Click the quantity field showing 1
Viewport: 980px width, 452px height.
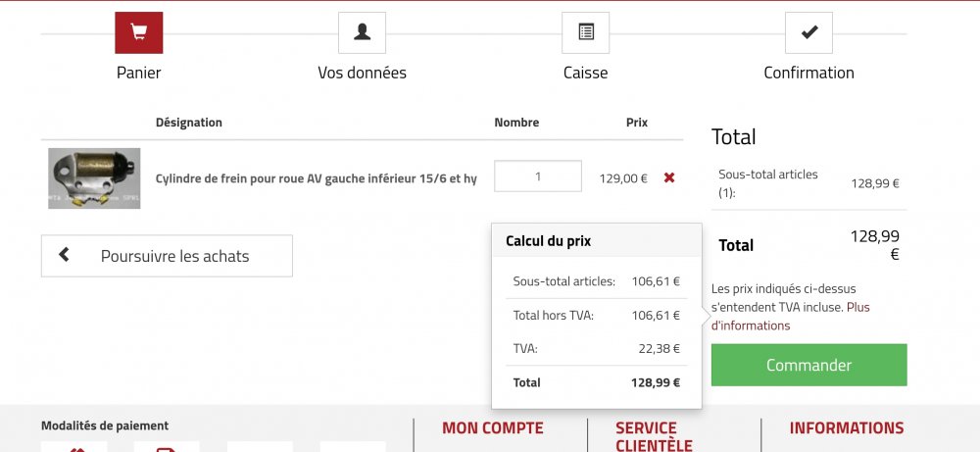(x=537, y=176)
